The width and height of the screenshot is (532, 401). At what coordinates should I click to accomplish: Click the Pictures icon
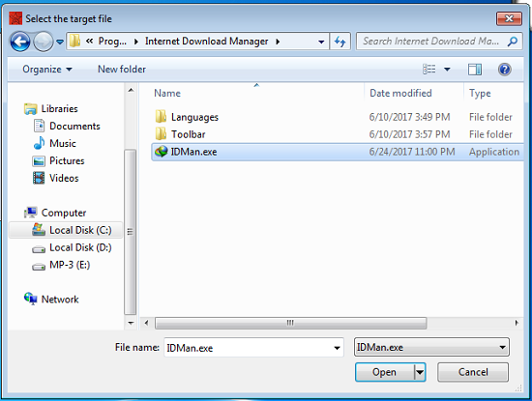point(39,160)
